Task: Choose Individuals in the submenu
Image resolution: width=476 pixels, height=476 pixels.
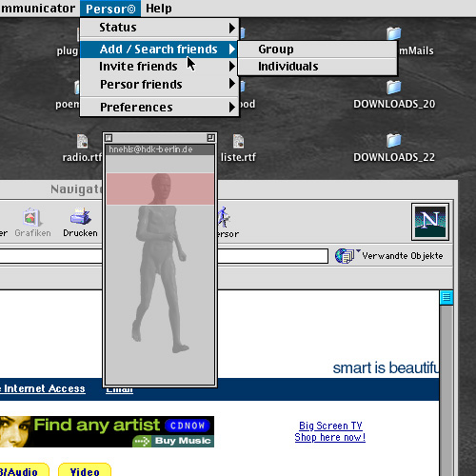Action: (317, 67)
